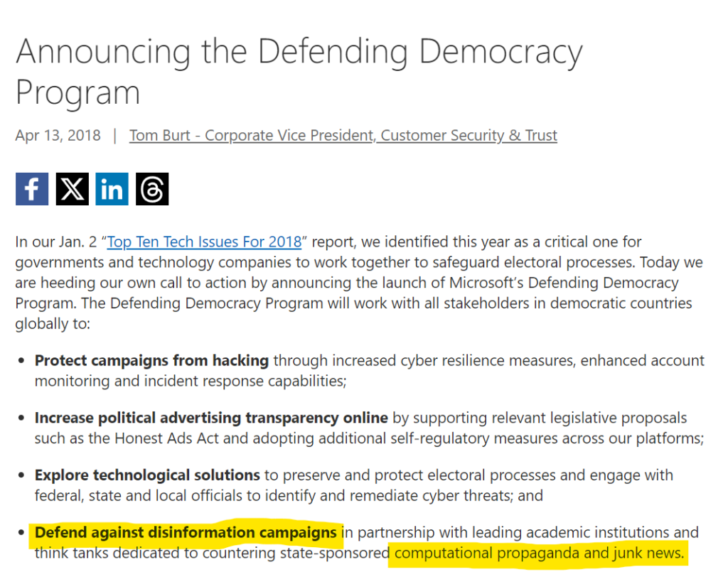Click the bold Explore technological solutions text
This screenshot has height=582, width=728.
[x=147, y=475]
